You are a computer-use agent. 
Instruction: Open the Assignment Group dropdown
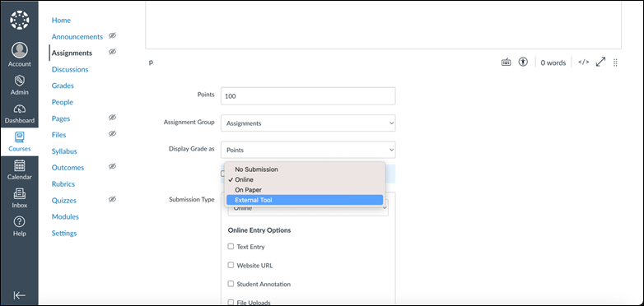[308, 123]
